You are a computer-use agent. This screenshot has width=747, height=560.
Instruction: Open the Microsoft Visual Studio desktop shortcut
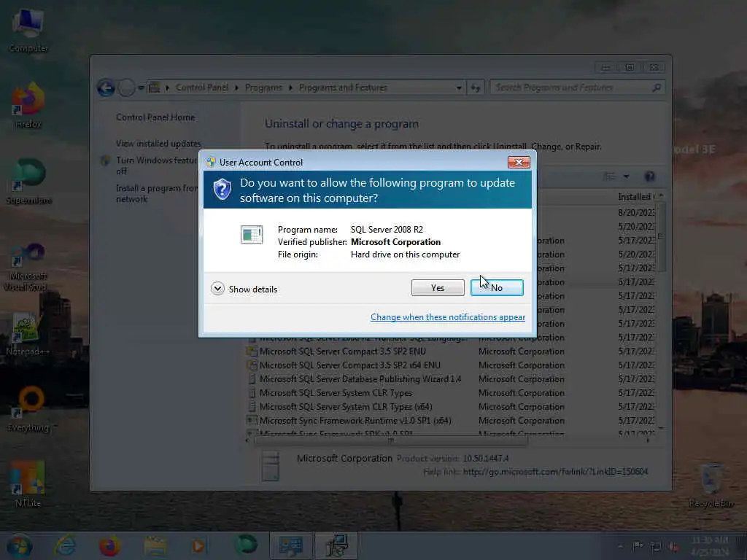27,268
